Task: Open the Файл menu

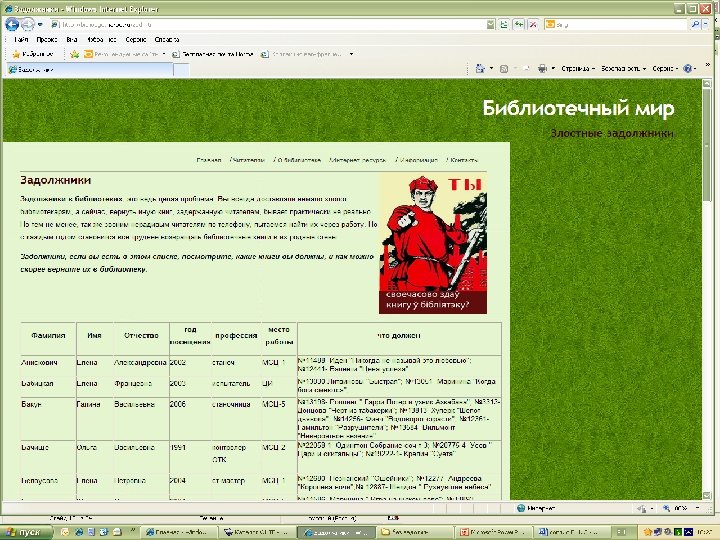Action: (21, 39)
